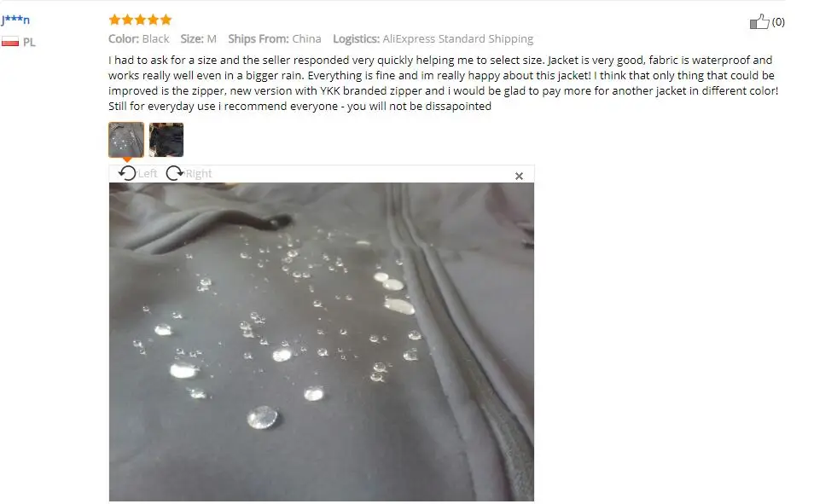Click the enlarged water droplets jacket photo
814x504 pixels.
(x=322, y=341)
